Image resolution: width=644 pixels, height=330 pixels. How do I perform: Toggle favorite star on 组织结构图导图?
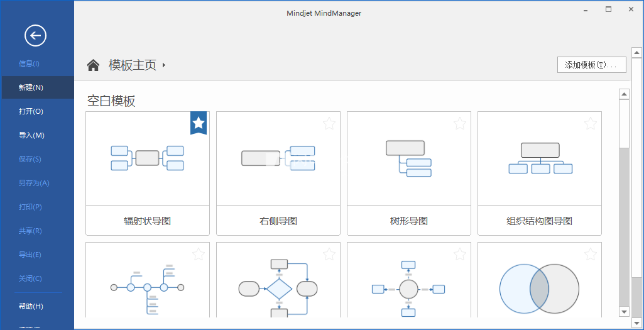click(x=591, y=123)
